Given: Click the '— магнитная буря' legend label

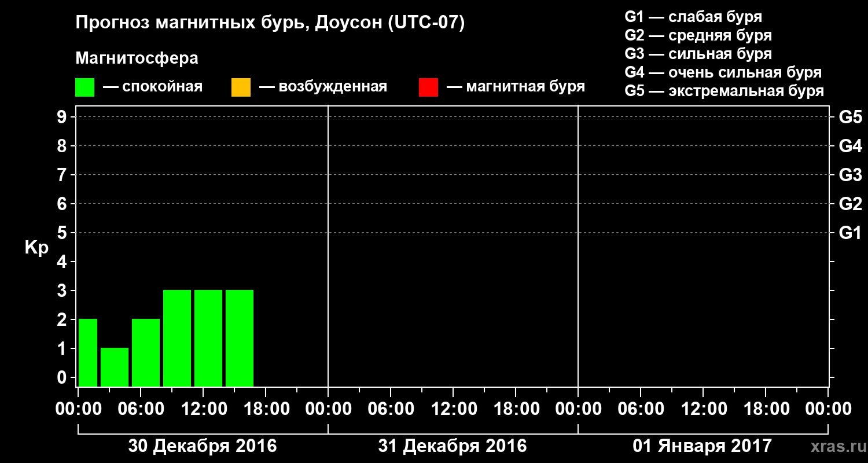Looking at the screenshot, I should [x=516, y=87].
